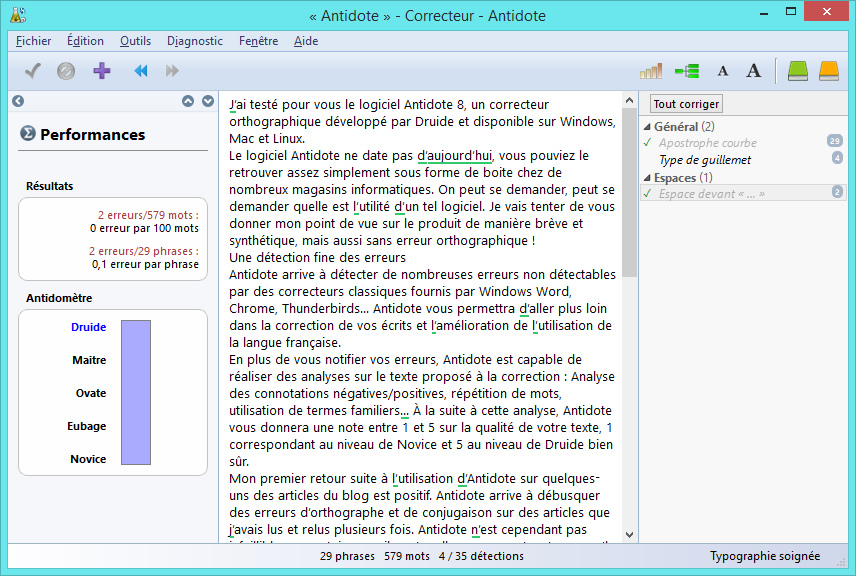The height and width of the screenshot is (576, 856).
Task: Click the green tree structure icon
Action: click(x=687, y=71)
